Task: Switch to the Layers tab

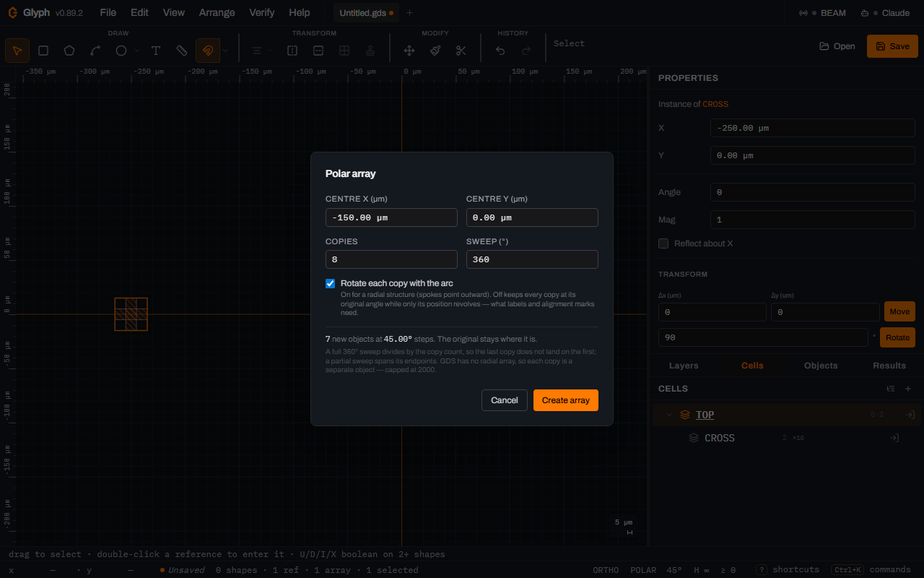Action: (x=684, y=366)
